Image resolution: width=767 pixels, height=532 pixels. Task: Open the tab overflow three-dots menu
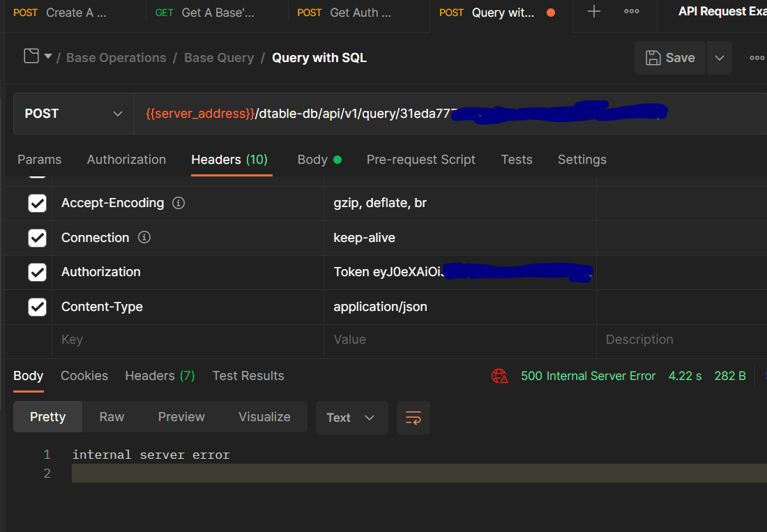pyautogui.click(x=632, y=12)
